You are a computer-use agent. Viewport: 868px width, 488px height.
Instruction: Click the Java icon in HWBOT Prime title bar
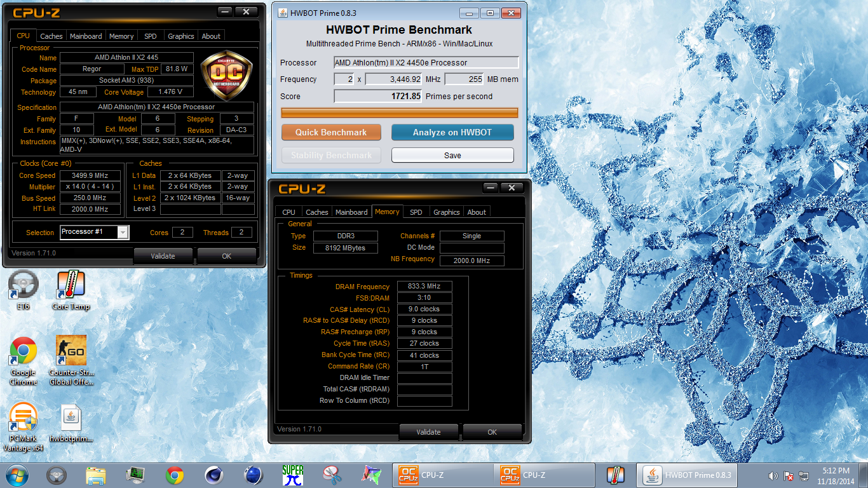point(281,13)
